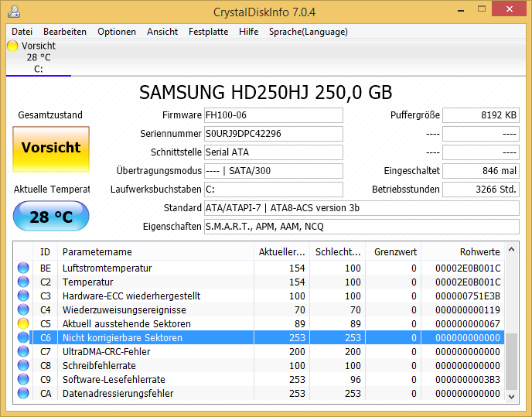Open the Optionen menu
The image size is (532, 417).
[x=117, y=32]
